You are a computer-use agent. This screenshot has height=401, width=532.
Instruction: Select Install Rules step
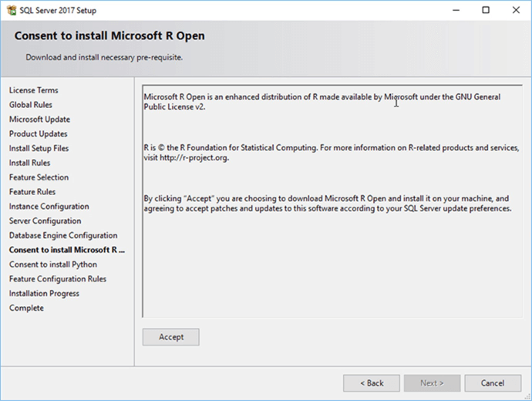[29, 163]
